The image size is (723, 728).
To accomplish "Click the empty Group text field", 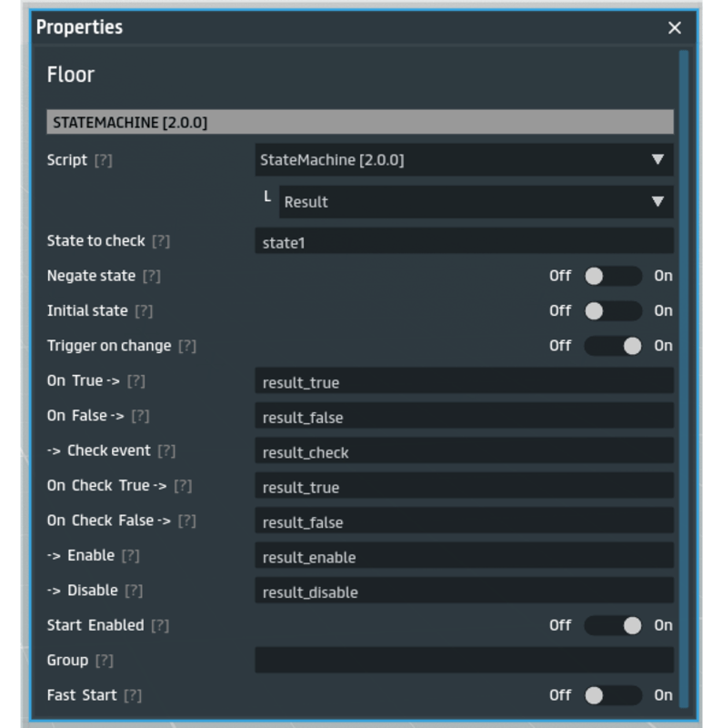I will click(464, 661).
